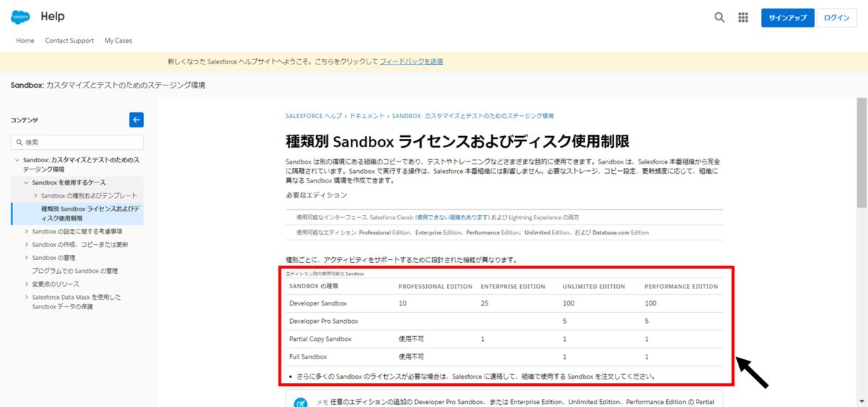The image size is (868, 407).
Task: Open プログラムでの Sandbox の管理 tree item
Action: pos(75,271)
